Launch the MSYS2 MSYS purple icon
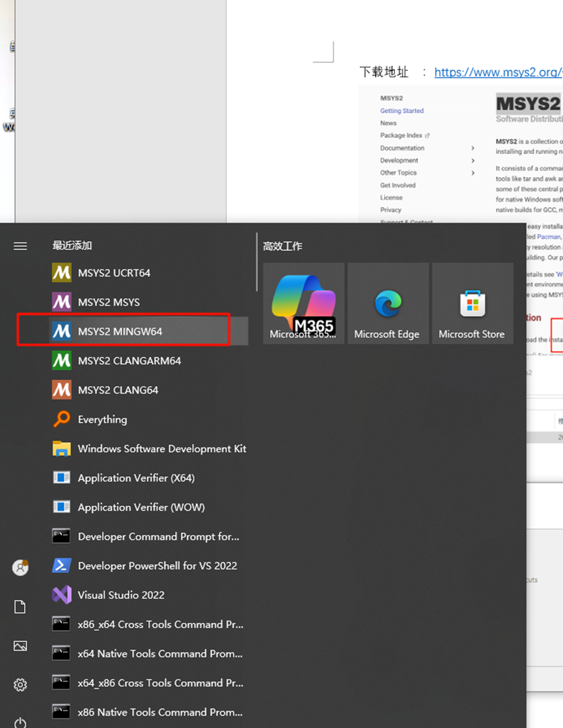 [62, 301]
